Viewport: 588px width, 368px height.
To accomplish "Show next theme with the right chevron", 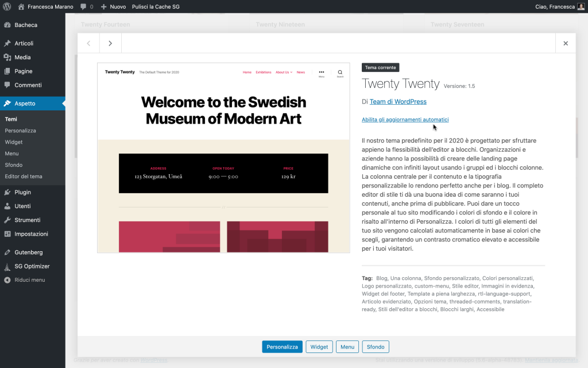I will (110, 43).
